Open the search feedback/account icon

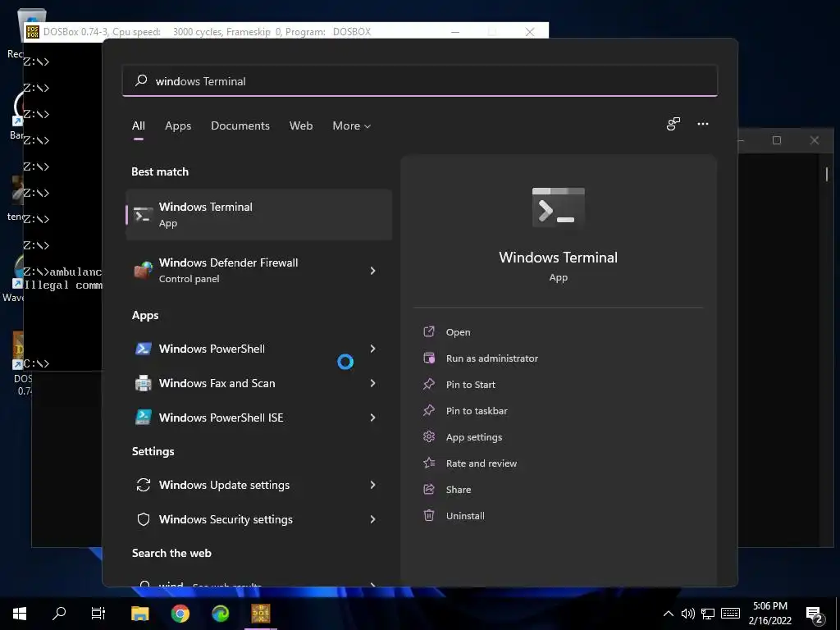coord(673,124)
